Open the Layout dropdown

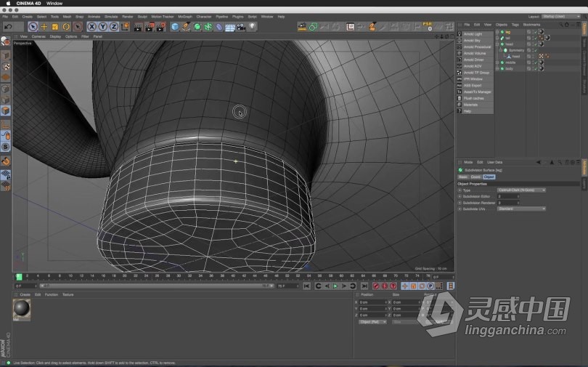pyautogui.click(x=561, y=17)
